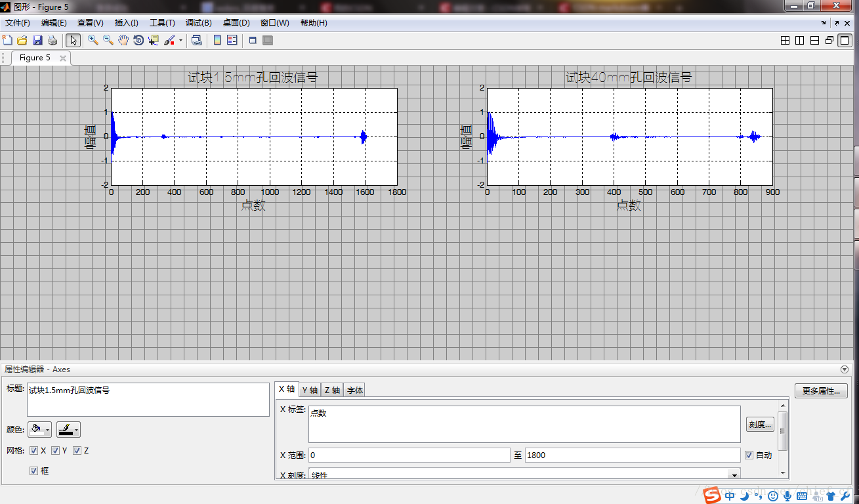Select the Rotate 3D tool

[138, 41]
